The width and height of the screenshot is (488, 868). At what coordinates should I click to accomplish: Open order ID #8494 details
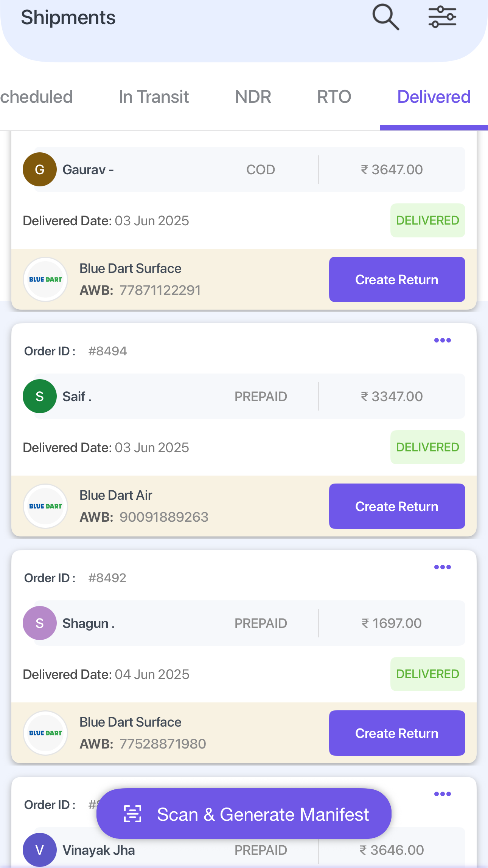[x=107, y=351]
